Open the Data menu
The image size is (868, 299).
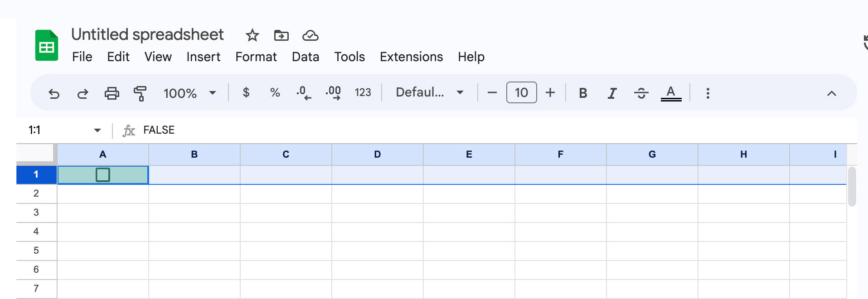305,57
